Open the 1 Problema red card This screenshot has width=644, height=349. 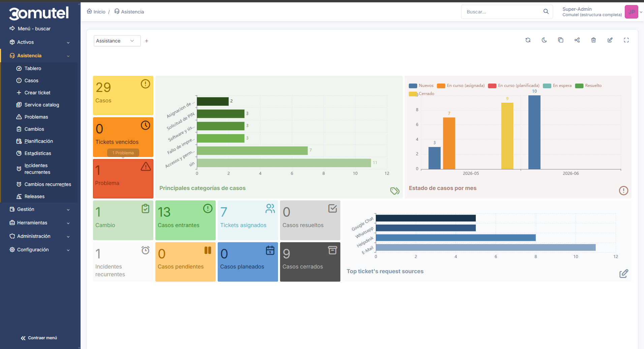[123, 179]
